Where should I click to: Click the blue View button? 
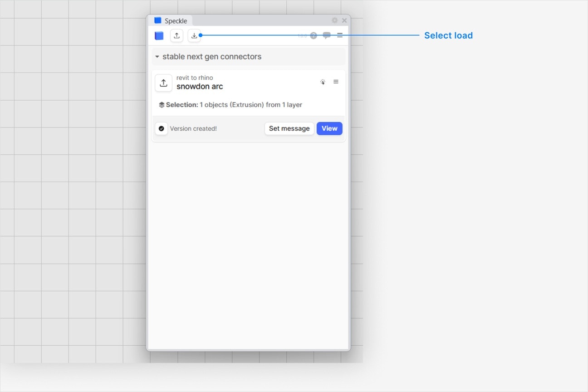click(x=329, y=128)
